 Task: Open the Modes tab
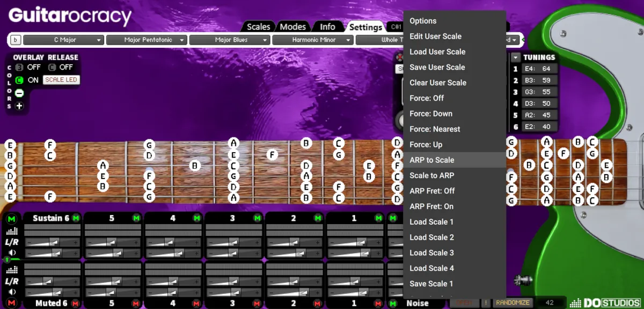[293, 26]
